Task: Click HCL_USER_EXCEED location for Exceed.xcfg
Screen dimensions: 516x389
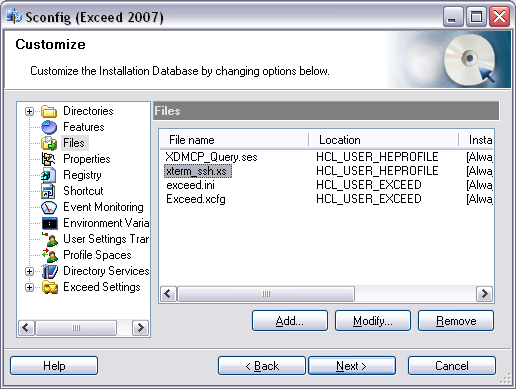Action: click(x=369, y=199)
